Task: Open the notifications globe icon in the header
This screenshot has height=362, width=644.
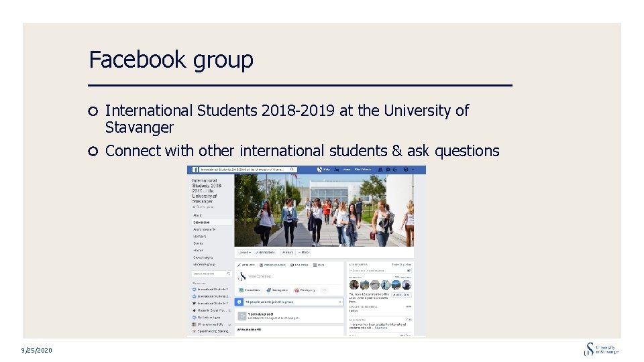Action: (395, 170)
